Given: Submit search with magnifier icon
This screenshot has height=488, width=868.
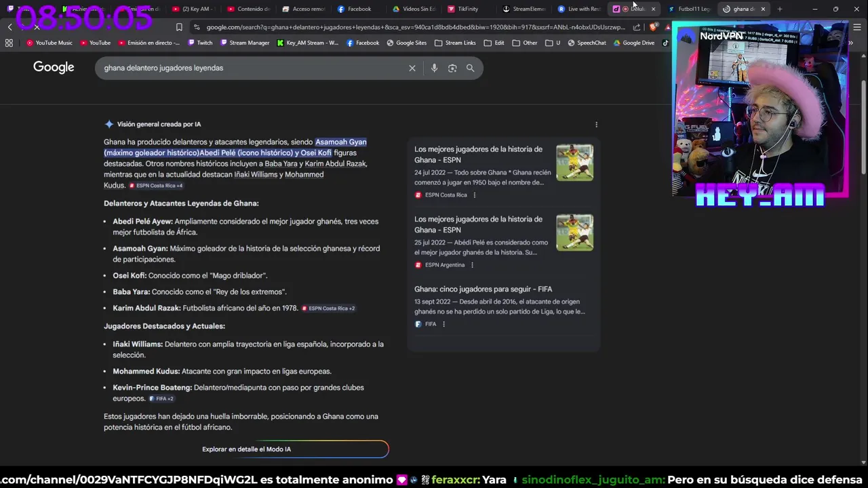Looking at the screenshot, I should [470, 68].
